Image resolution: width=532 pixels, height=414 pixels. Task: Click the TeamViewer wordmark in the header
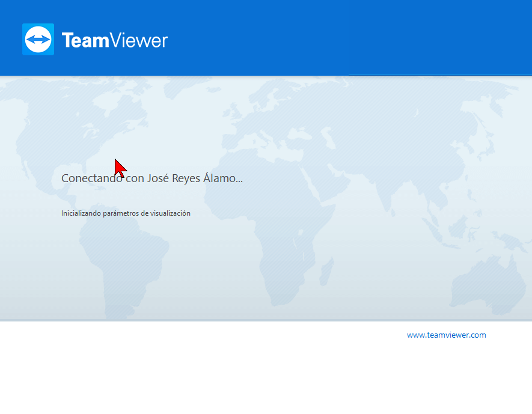click(x=115, y=40)
